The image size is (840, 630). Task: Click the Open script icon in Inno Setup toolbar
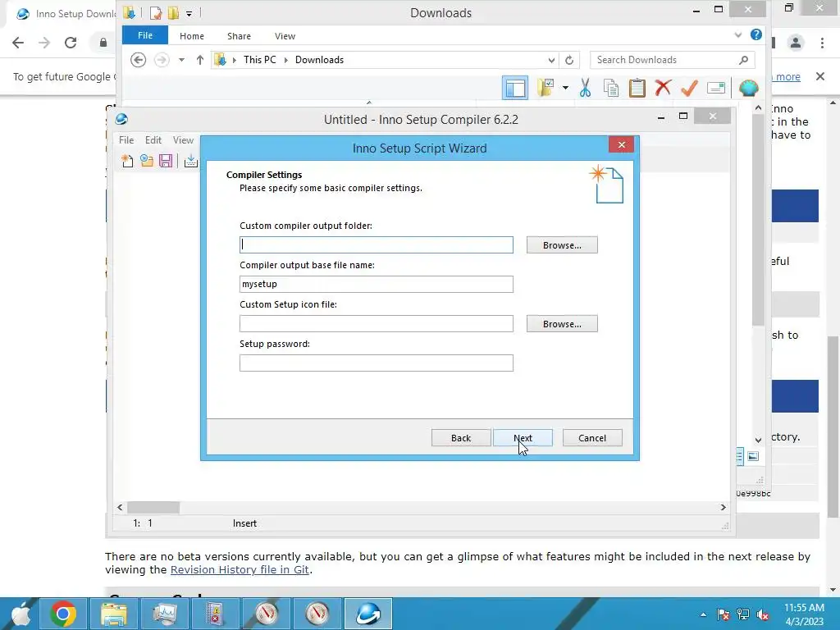pos(146,160)
